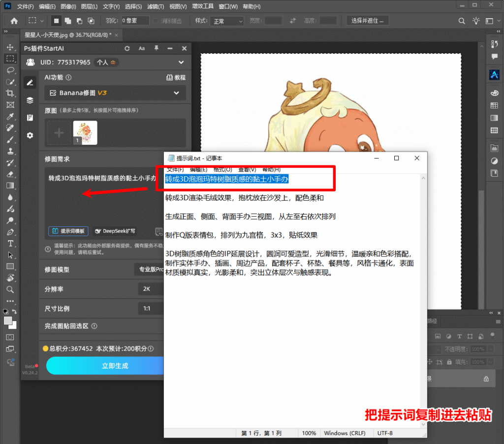Open the 图层(L) menu
The image size is (504, 444).
(90, 6)
